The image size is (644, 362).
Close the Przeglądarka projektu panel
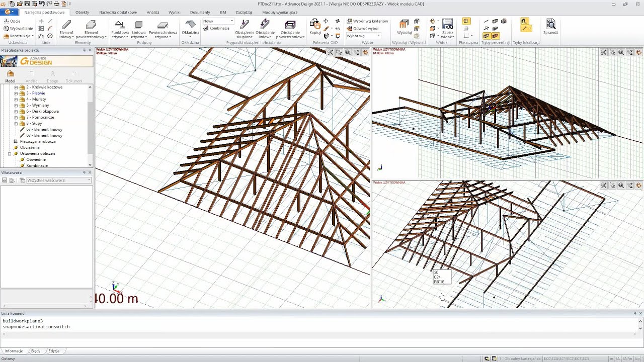[x=90, y=50]
